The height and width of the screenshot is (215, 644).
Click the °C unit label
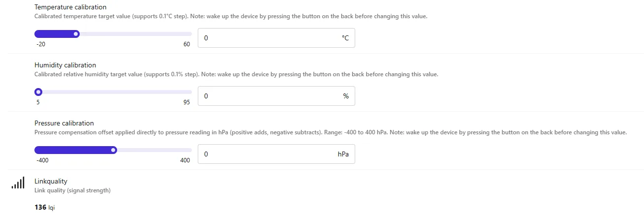[x=345, y=38]
